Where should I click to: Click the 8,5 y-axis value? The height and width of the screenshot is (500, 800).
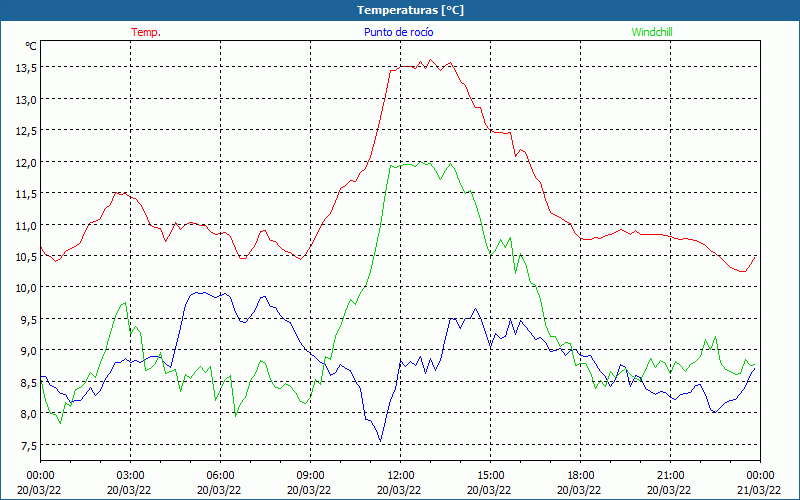(29, 383)
